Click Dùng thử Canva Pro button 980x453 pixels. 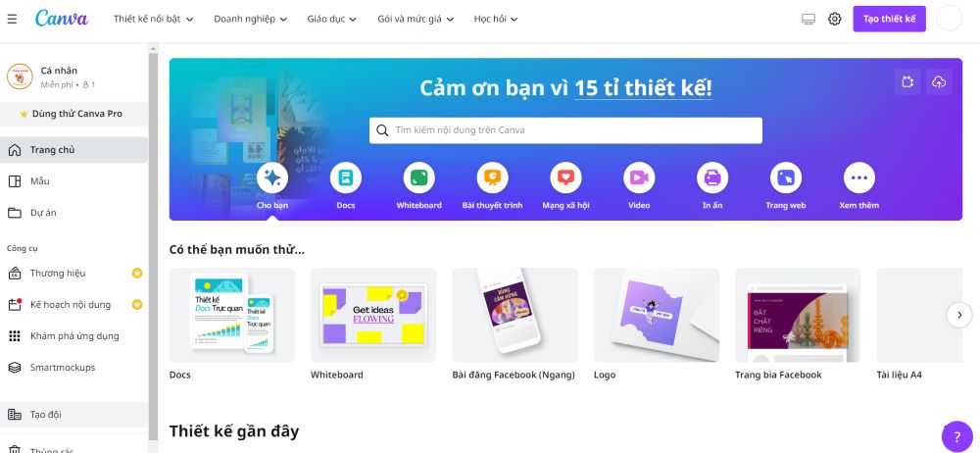(73, 114)
